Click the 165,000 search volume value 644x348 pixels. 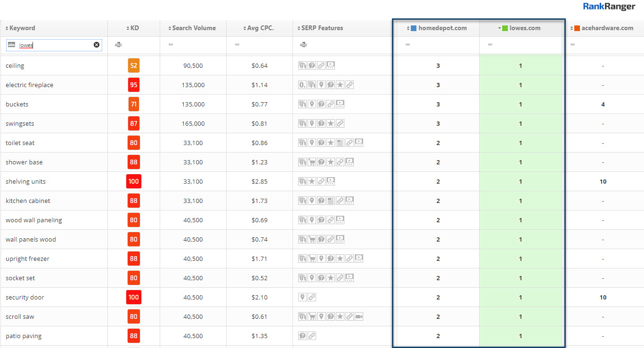(x=193, y=123)
